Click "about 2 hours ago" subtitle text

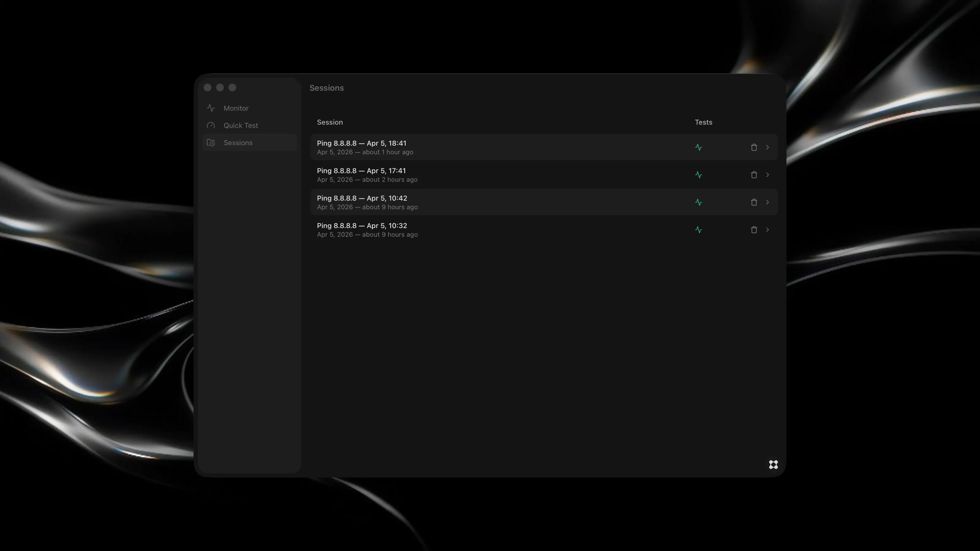pos(390,179)
